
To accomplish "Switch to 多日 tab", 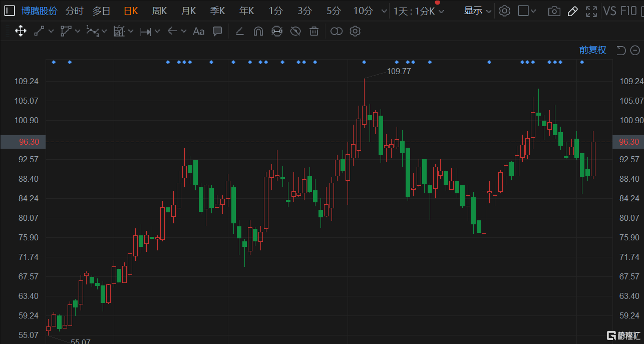I will pos(101,11).
